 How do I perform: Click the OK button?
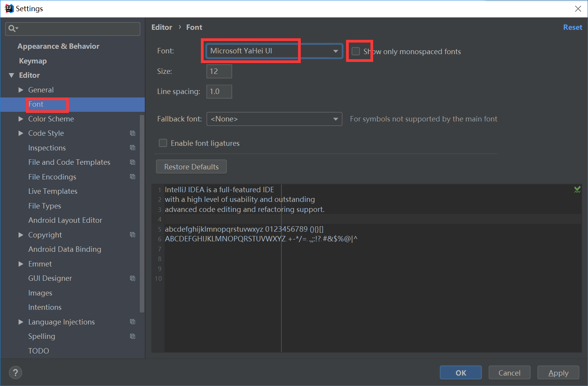click(461, 373)
